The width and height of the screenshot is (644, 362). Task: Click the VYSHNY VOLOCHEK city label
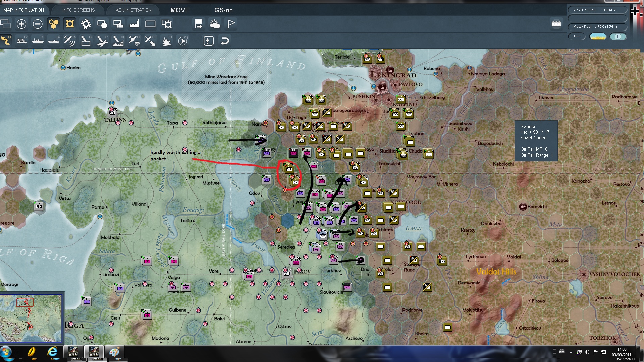click(614, 274)
